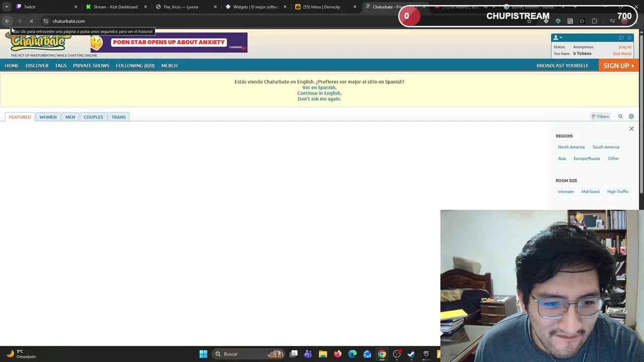
Task: Open the Outlook mail app on taskbar
Action: (x=367, y=354)
